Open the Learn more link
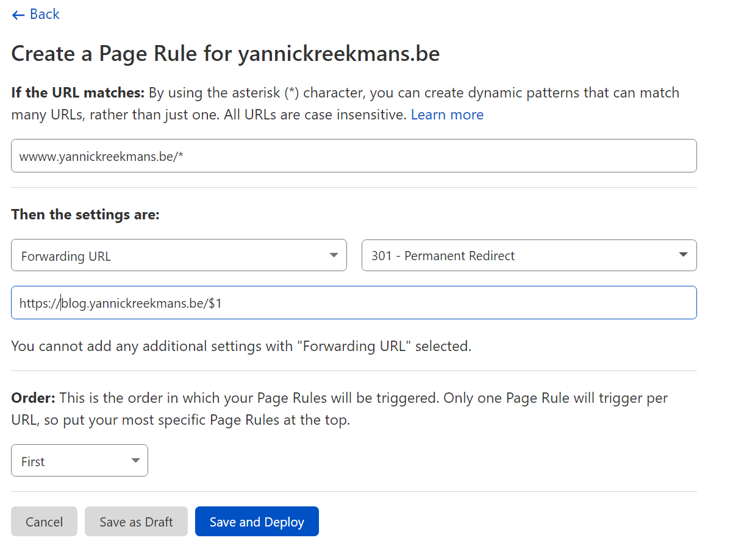 point(447,115)
